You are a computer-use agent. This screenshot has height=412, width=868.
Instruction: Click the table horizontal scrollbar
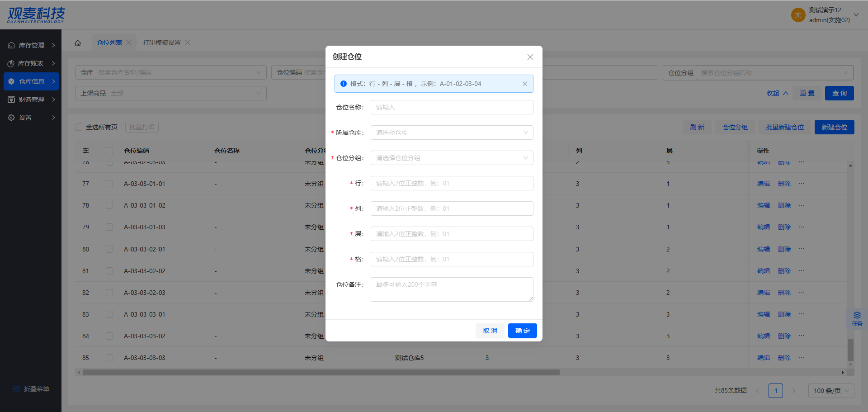click(x=321, y=373)
